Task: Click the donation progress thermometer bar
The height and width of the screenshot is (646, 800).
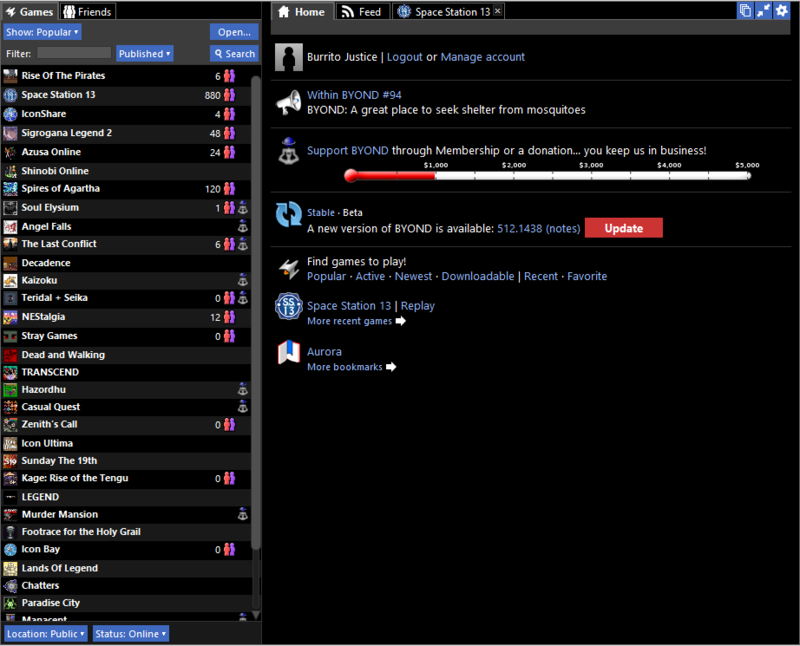Action: coord(548,175)
